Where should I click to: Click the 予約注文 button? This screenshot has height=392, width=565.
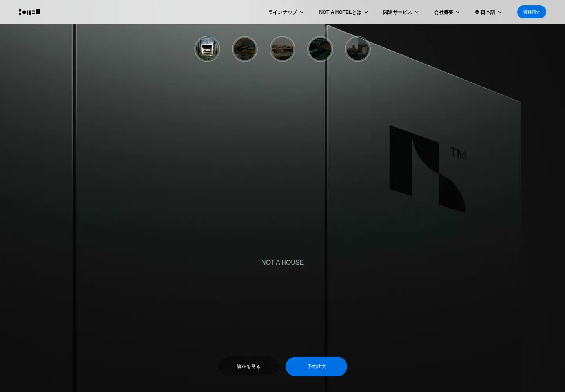point(316,367)
